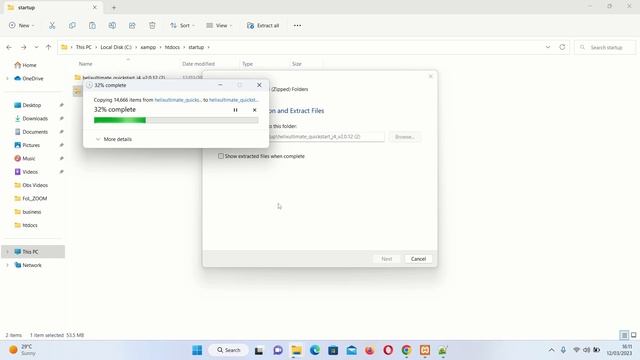This screenshot has width=640, height=360.
Task: Open the View dropdown
Action: (219, 25)
